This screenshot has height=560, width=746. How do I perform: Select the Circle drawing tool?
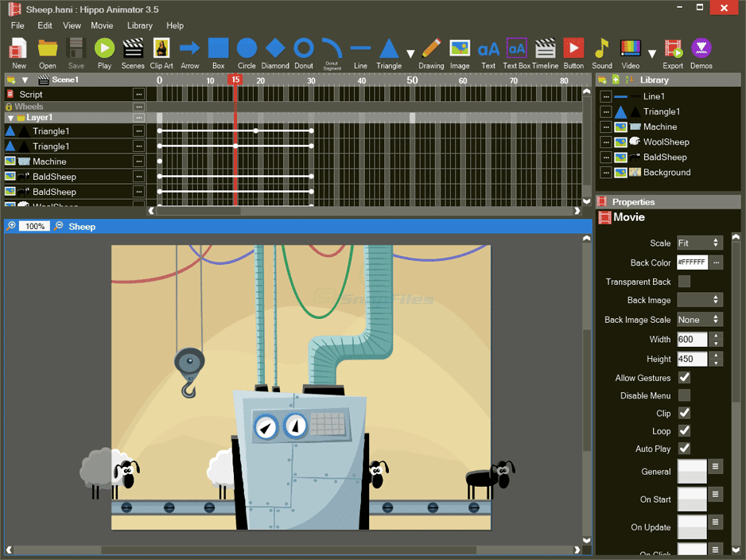247,48
